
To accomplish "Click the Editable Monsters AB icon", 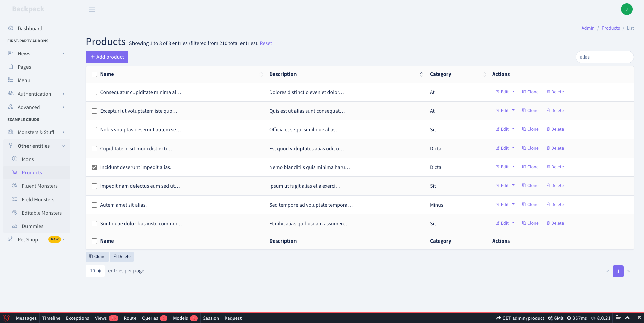I will coord(15,212).
